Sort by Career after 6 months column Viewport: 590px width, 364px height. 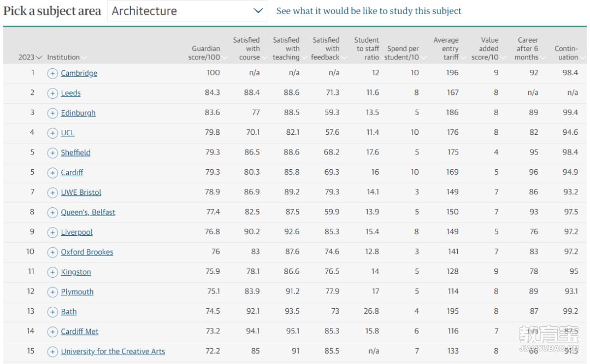530,49
